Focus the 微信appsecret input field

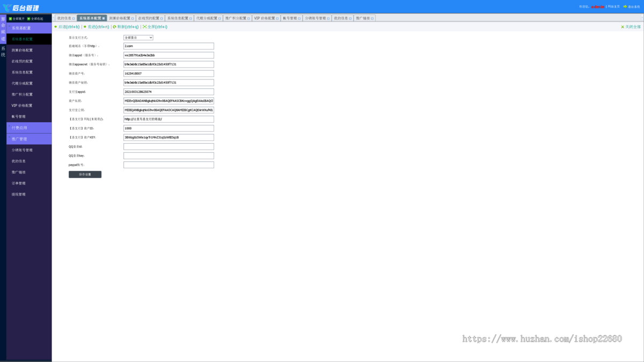click(169, 64)
